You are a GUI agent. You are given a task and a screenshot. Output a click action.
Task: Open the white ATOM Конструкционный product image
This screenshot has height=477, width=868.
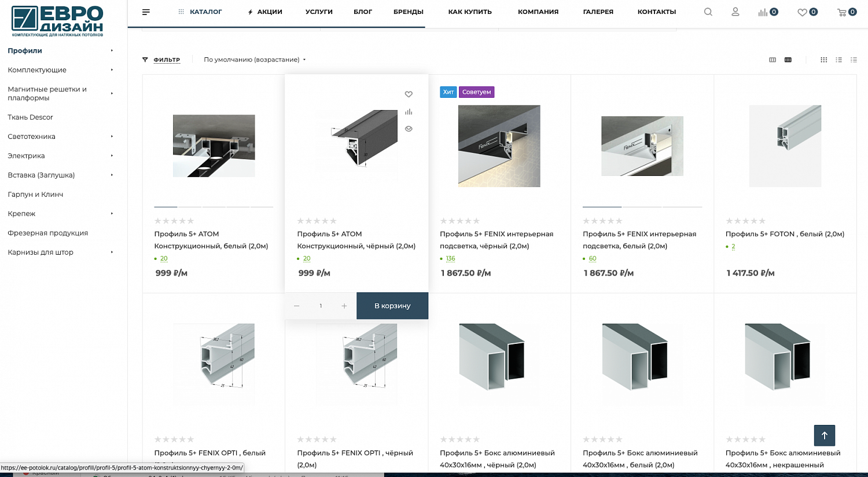[x=214, y=146]
